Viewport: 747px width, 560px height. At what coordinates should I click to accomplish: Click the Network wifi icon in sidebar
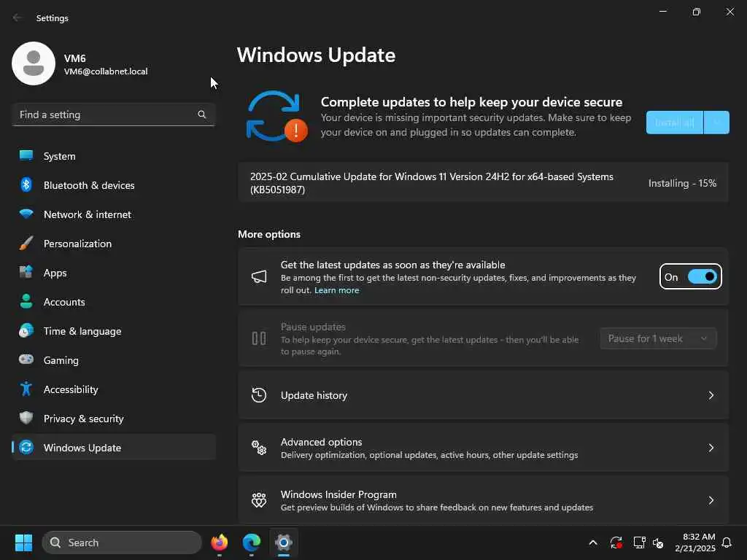pyautogui.click(x=26, y=214)
